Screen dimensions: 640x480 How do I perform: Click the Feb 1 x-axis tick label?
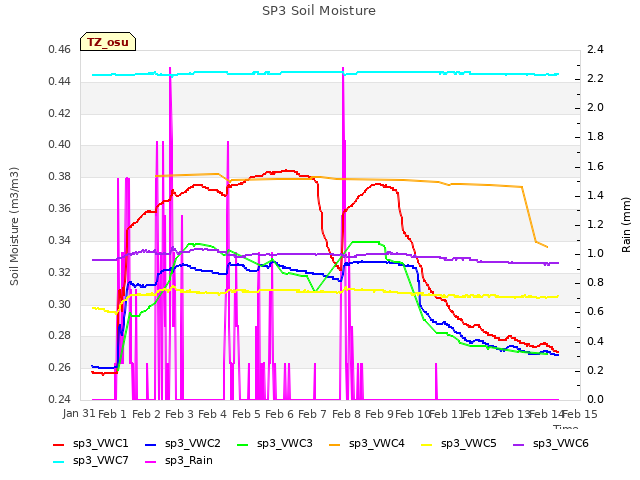112,414
